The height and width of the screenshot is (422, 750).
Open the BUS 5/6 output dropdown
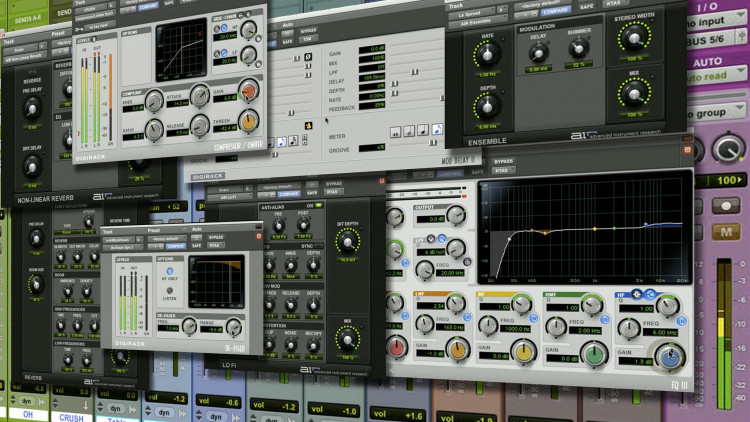click(717, 40)
